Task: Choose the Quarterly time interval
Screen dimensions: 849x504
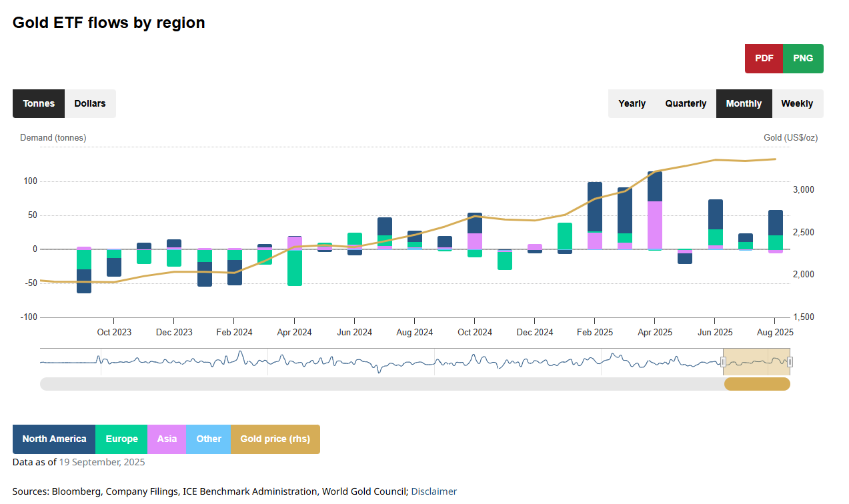Action: 686,104
